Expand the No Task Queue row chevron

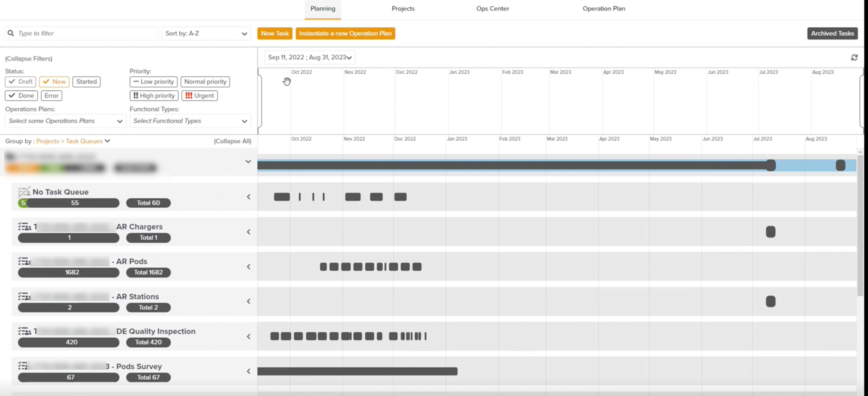click(x=249, y=197)
